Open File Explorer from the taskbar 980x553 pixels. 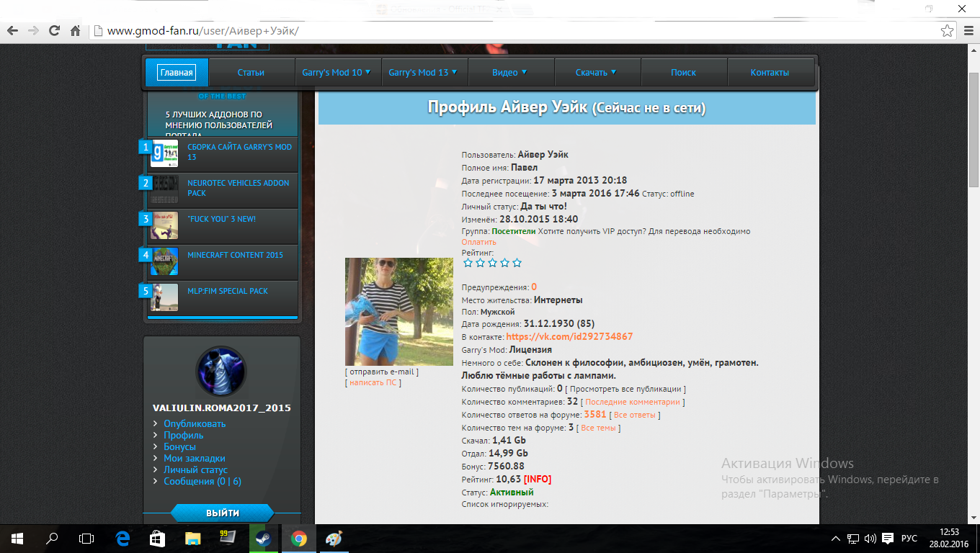click(192, 538)
